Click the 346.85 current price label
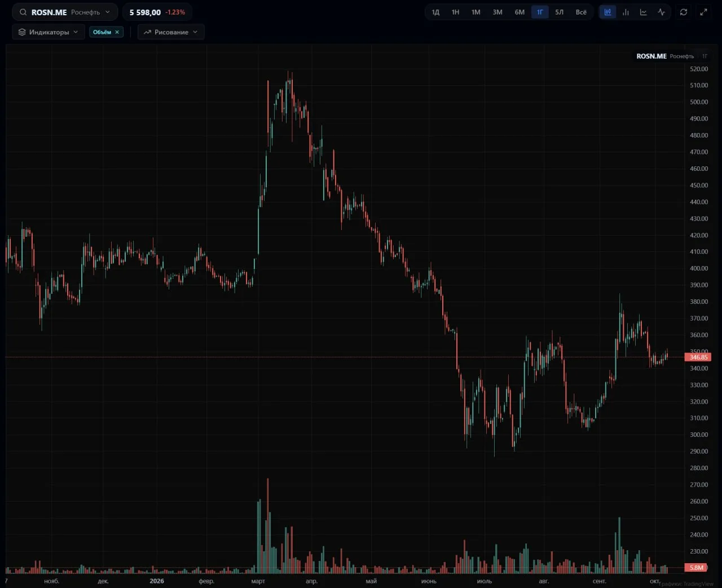 coord(698,357)
